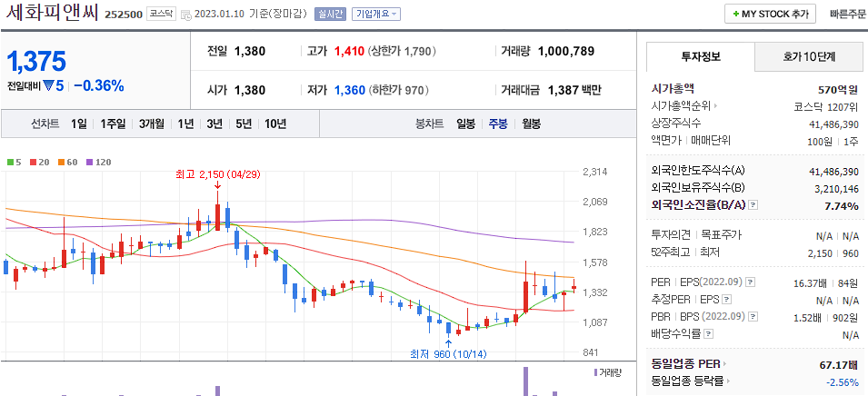Click the purple 120-period moving average swatch
Viewport: 868px width, 396px height.
click(88, 163)
